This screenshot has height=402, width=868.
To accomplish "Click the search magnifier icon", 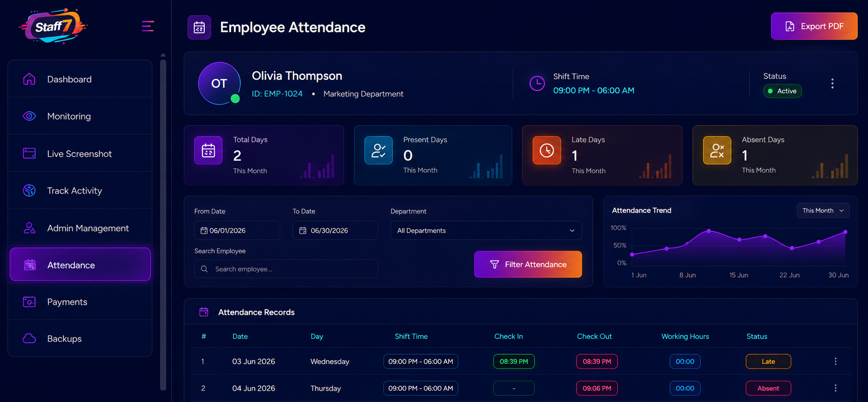I will 204,269.
